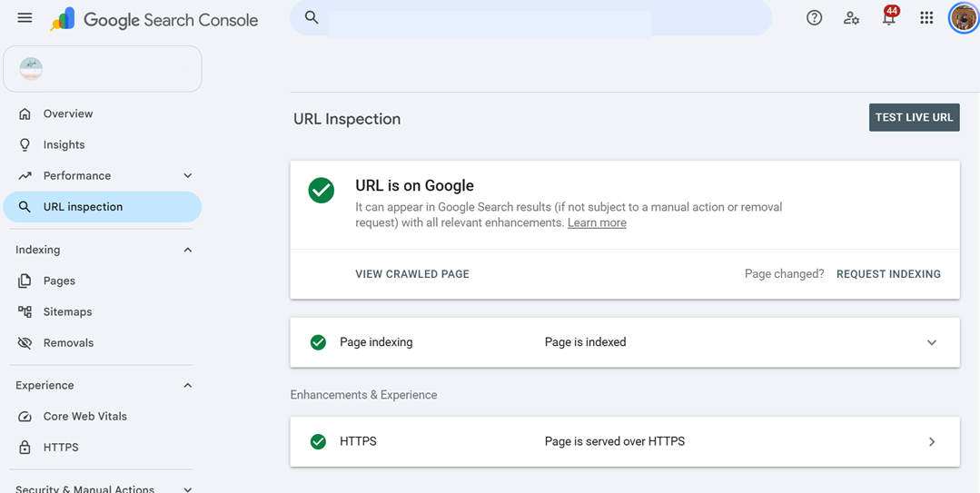Viewport: 980px width, 493px height.
Task: Click the URL inspection magnifier icon
Action: [25, 207]
